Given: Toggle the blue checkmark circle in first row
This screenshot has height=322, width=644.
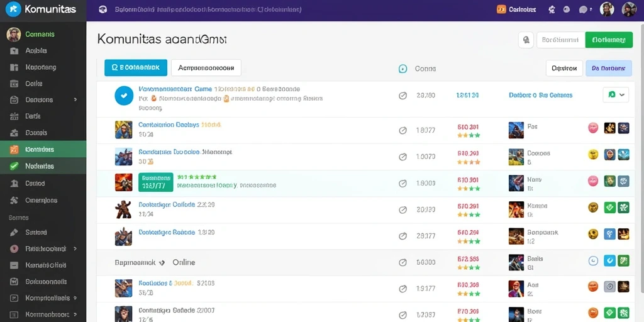Looking at the screenshot, I should (124, 96).
